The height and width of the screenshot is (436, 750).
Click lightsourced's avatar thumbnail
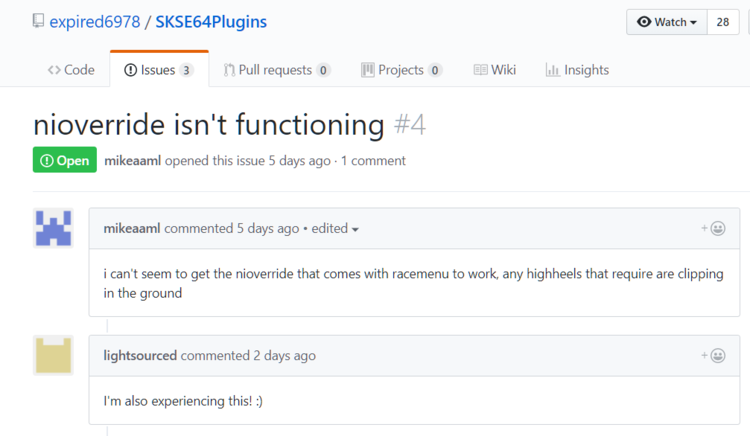53,355
